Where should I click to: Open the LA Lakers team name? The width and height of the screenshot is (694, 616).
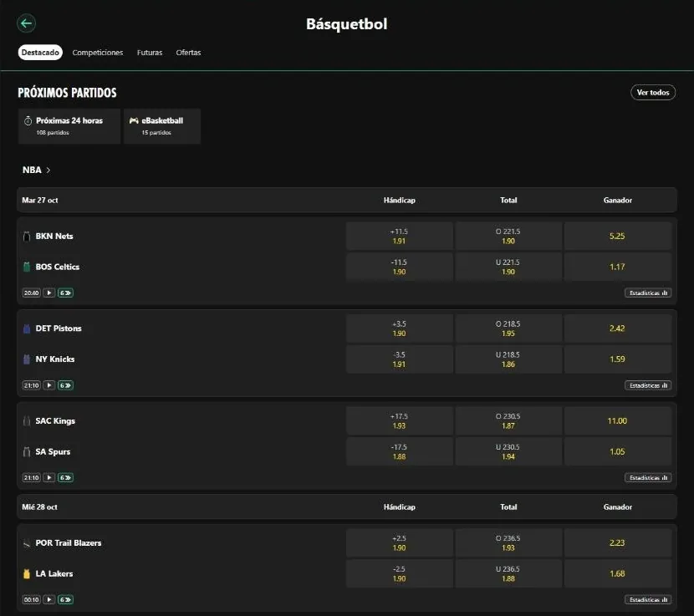tap(54, 573)
